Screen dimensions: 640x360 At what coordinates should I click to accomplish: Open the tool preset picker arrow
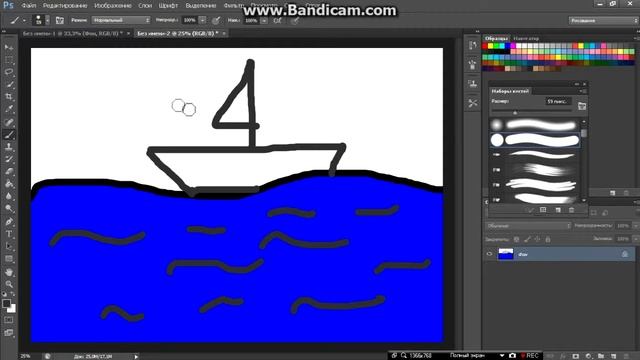(24, 20)
